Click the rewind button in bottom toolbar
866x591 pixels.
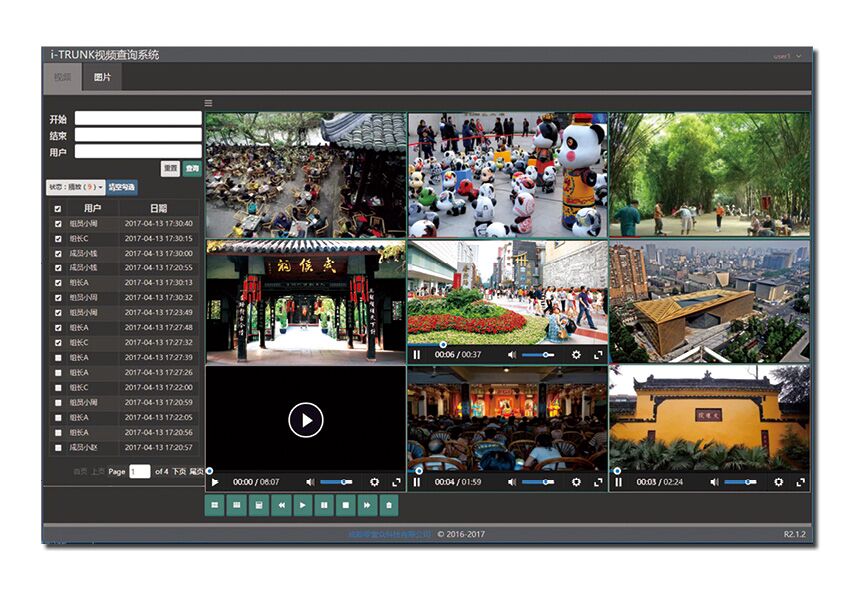pyautogui.click(x=281, y=506)
